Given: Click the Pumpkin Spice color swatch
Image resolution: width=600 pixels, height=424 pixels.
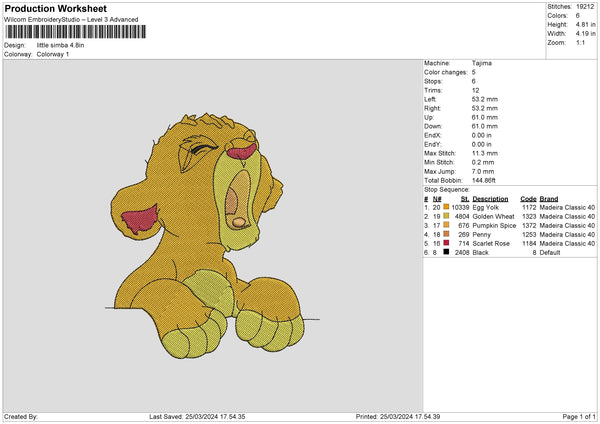Looking at the screenshot, I should pyautogui.click(x=446, y=225).
